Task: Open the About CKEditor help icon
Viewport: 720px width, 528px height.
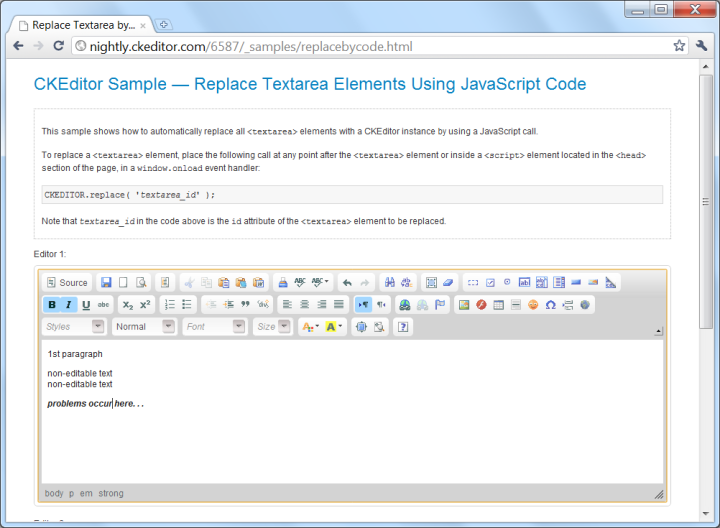Action: click(x=403, y=327)
